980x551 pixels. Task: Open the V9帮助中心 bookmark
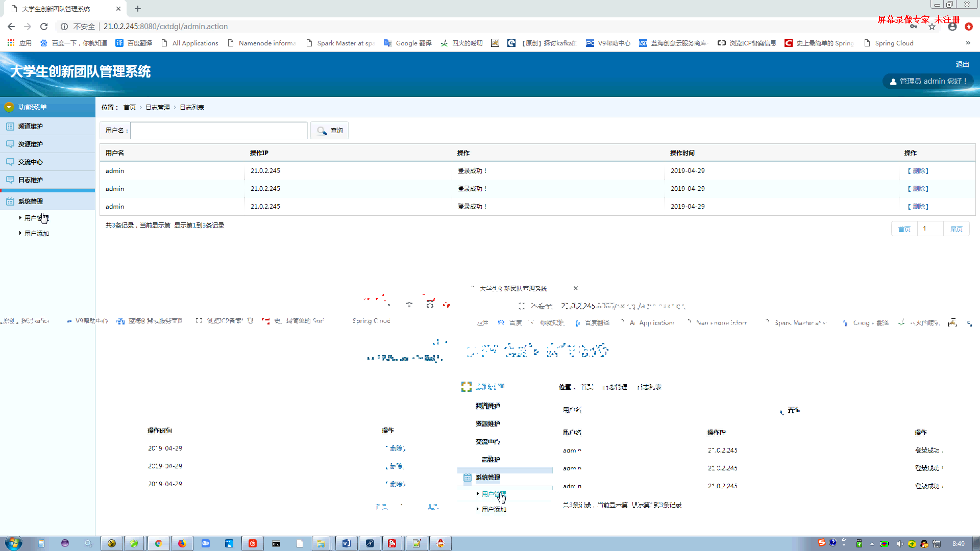(608, 43)
